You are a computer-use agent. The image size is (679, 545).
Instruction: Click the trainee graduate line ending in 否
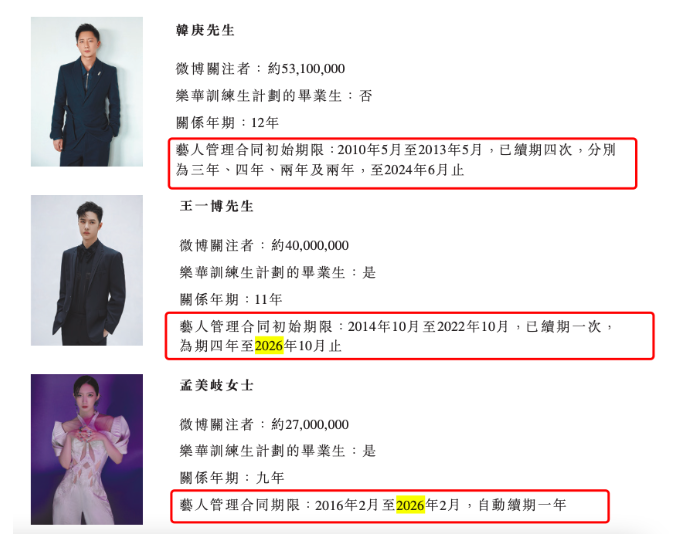click(274, 96)
